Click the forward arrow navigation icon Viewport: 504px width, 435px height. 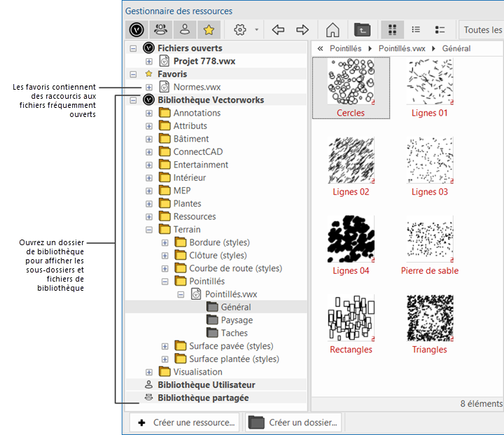(x=302, y=29)
